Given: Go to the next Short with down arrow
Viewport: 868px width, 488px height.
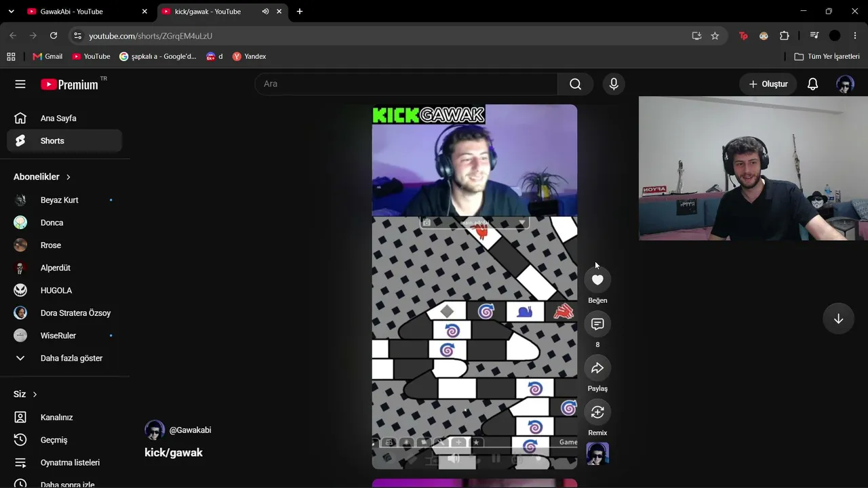Looking at the screenshot, I should click(x=838, y=319).
